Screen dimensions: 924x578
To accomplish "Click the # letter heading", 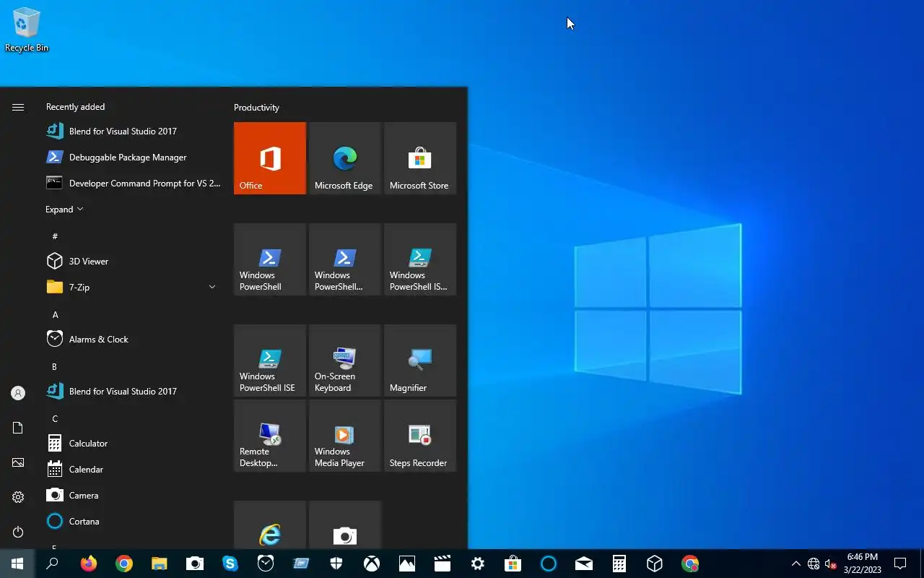I will coord(55,236).
